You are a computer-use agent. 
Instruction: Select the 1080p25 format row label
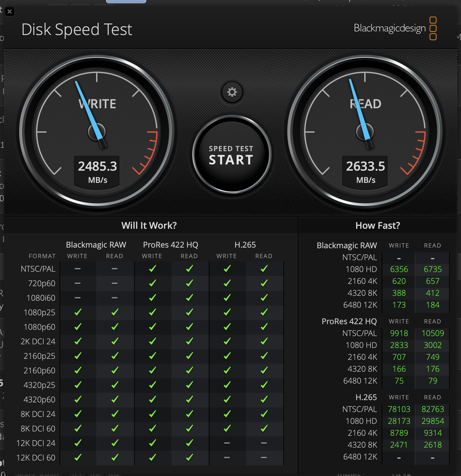tap(40, 313)
